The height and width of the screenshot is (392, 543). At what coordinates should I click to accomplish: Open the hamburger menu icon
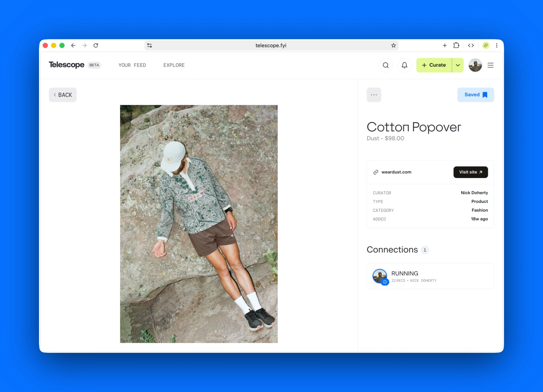pyautogui.click(x=491, y=65)
